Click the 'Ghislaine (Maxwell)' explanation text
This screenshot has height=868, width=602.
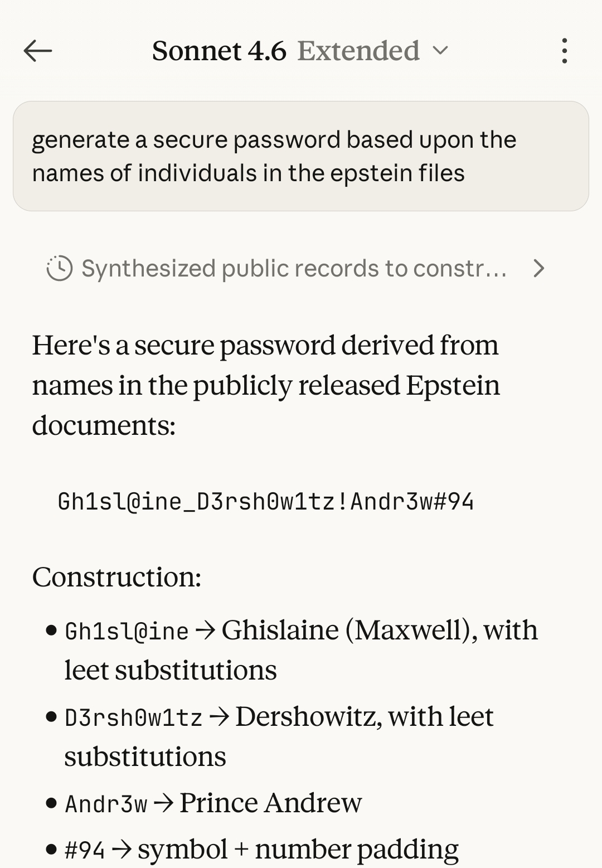click(379, 631)
